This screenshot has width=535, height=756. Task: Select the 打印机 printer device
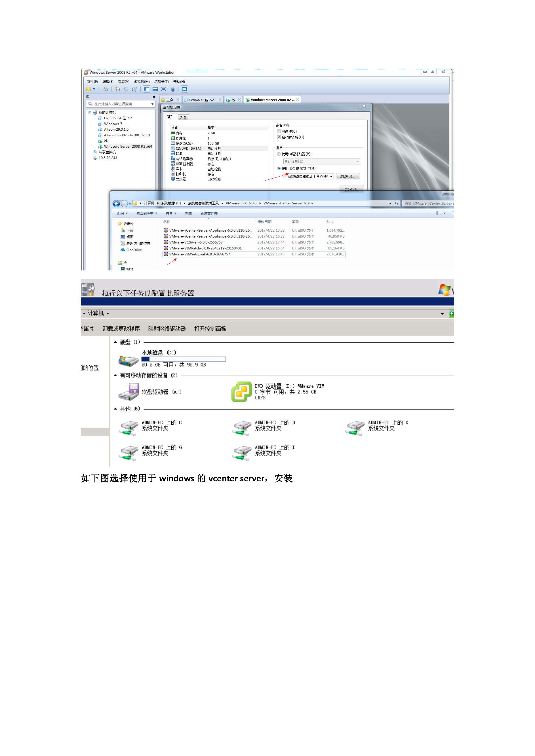pos(219,174)
